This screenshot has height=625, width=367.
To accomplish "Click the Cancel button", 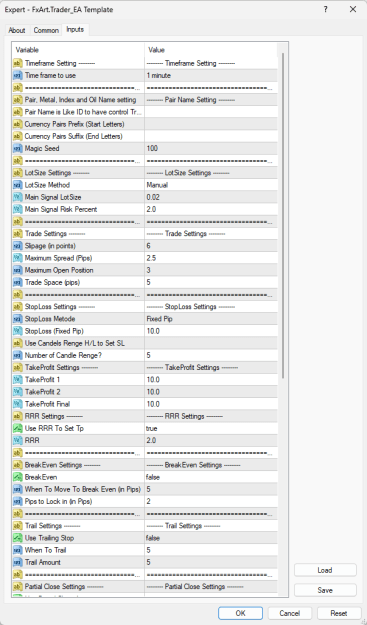I will coord(290,613).
